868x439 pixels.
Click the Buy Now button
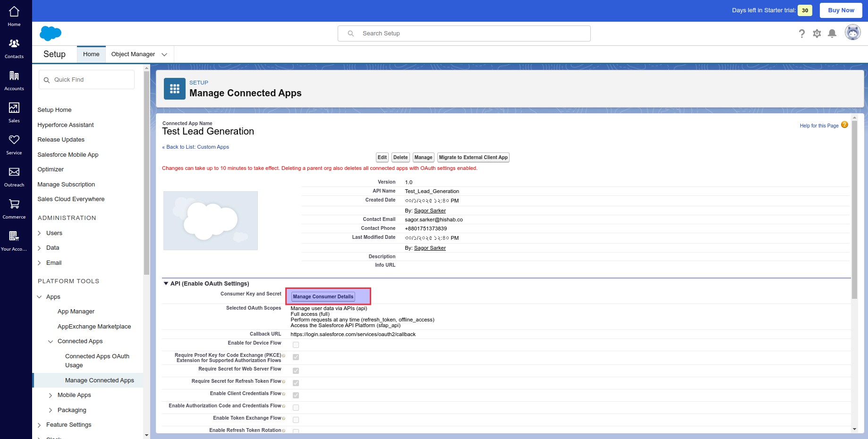click(841, 10)
